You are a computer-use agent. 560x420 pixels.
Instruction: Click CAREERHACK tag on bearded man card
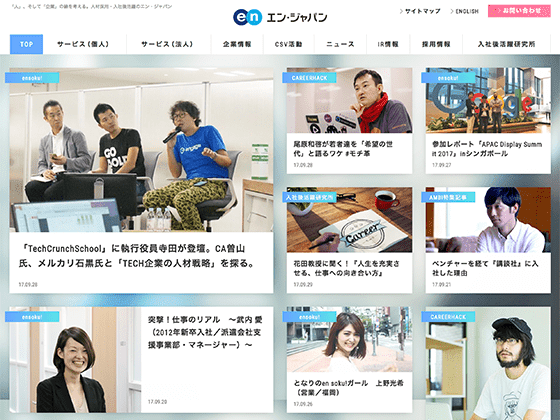tap(448, 316)
